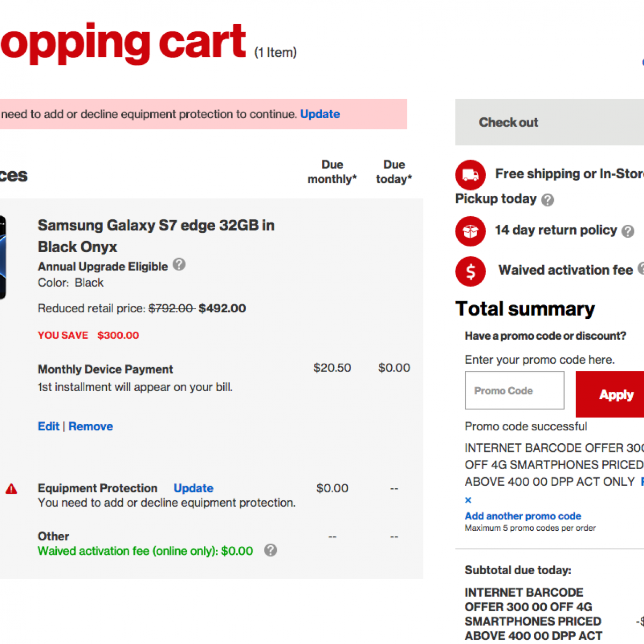
Task: Open help for 14 day return policy
Action: [628, 231]
